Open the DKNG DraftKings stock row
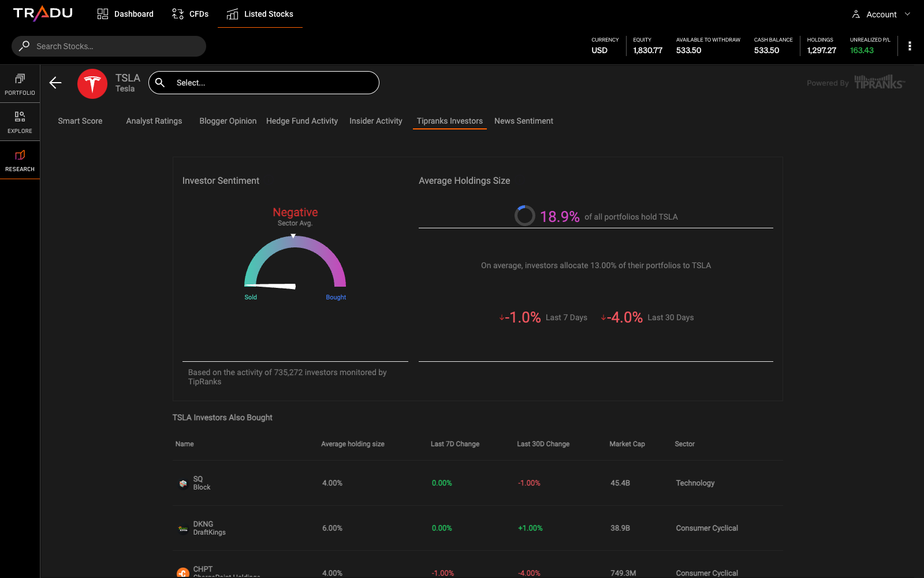This screenshot has height=578, width=924. (x=478, y=528)
